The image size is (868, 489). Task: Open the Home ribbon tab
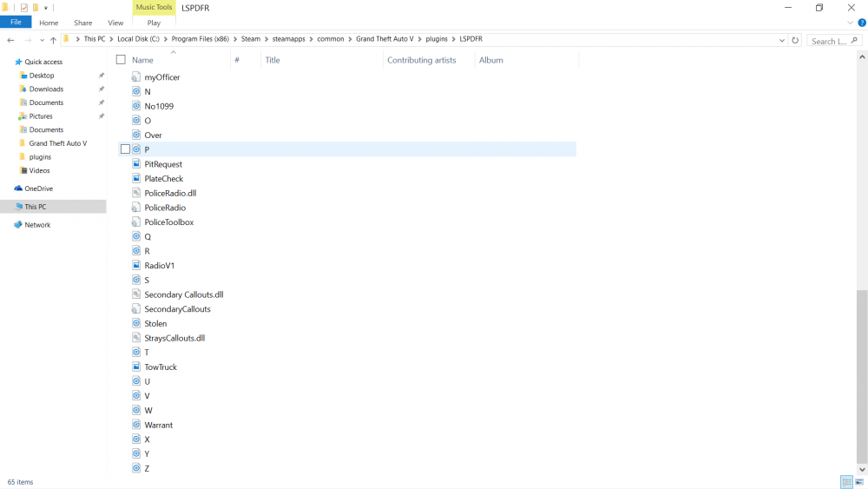49,23
